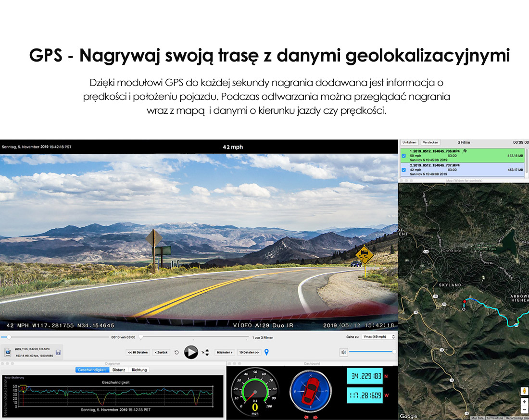Click the MP4 file thumbnail icon
The height and width of the screenshot is (420, 529).
click(x=8, y=353)
